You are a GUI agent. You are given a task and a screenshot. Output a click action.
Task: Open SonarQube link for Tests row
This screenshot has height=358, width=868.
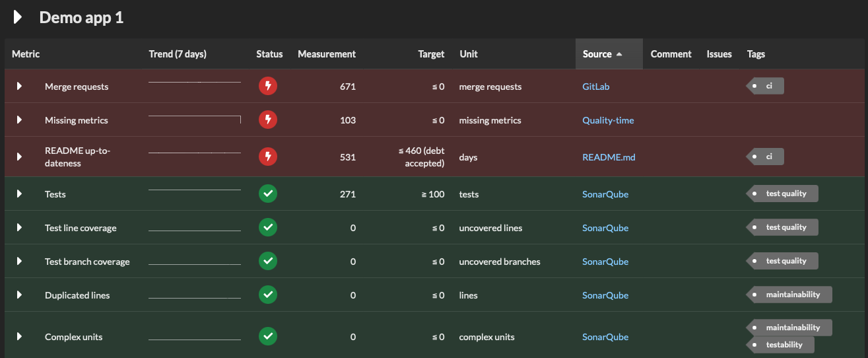(x=605, y=194)
